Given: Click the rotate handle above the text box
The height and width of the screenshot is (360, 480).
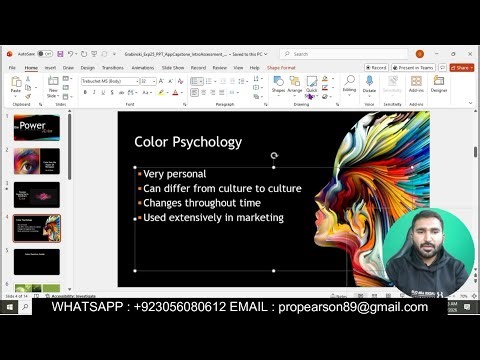Looking at the screenshot, I should pyautogui.click(x=274, y=156).
